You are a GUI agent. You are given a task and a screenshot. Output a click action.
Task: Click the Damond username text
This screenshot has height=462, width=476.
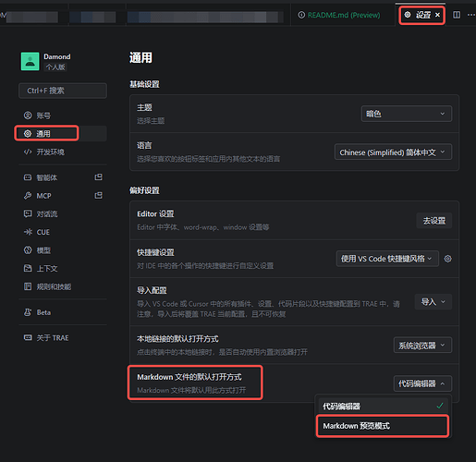pyautogui.click(x=57, y=56)
